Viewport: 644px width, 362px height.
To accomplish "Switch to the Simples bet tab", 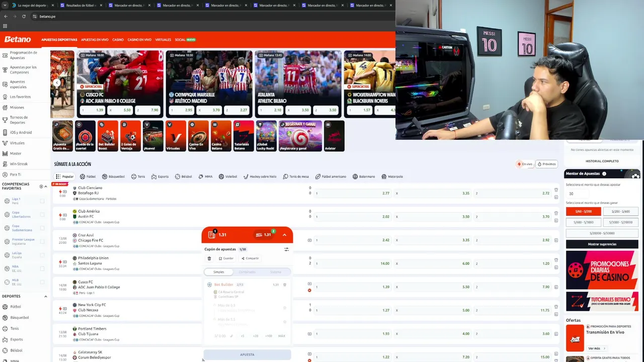I will [x=219, y=272].
